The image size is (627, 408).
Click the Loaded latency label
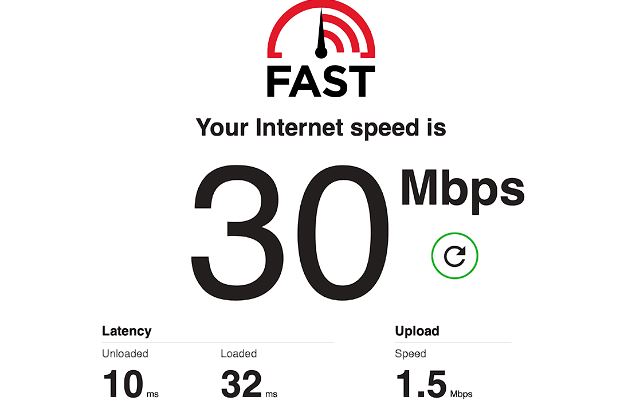[239, 354]
